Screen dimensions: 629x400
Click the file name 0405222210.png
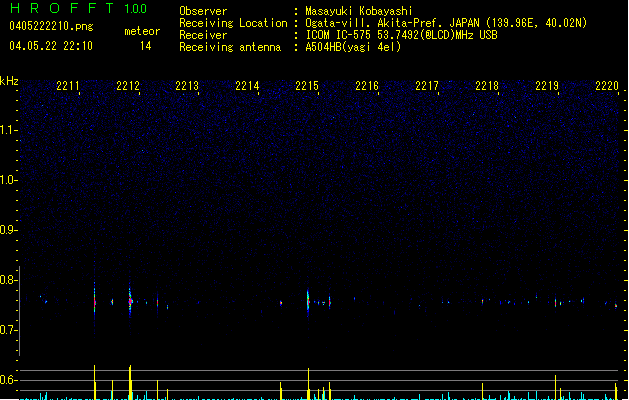(51, 26)
